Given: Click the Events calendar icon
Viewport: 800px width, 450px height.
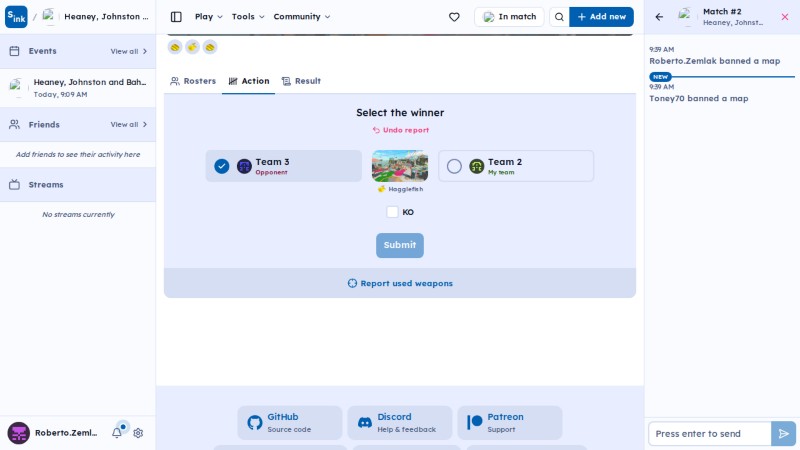Looking at the screenshot, I should (14, 51).
